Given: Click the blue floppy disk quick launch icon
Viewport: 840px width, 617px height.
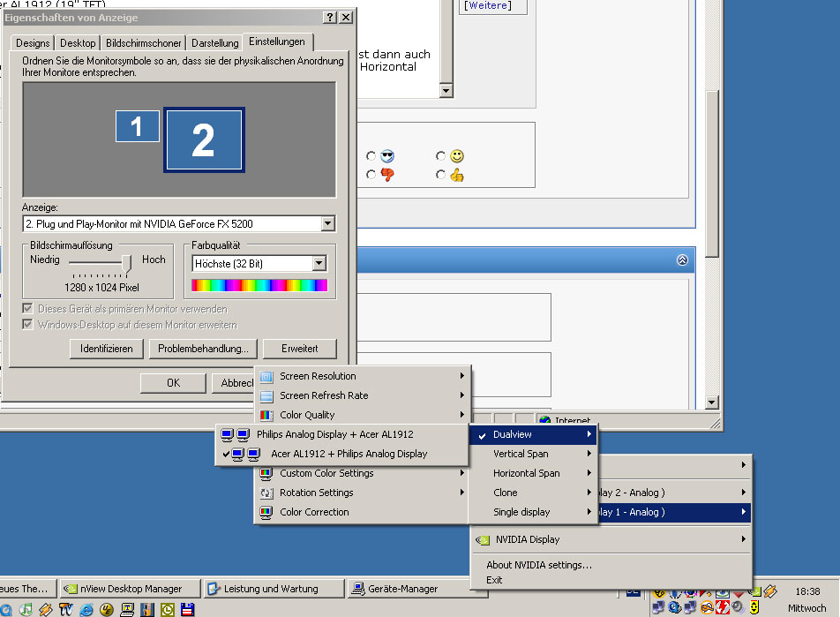Looking at the screenshot, I should click(187, 609).
